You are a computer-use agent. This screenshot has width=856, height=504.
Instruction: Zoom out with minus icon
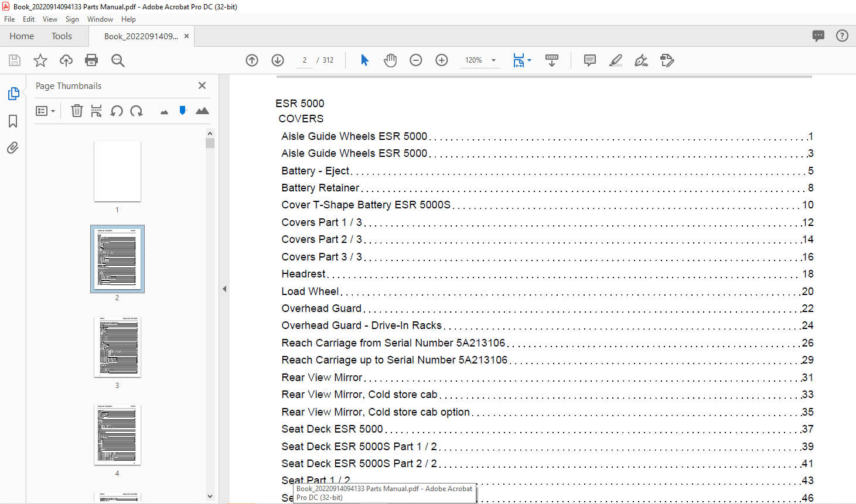pyautogui.click(x=416, y=60)
